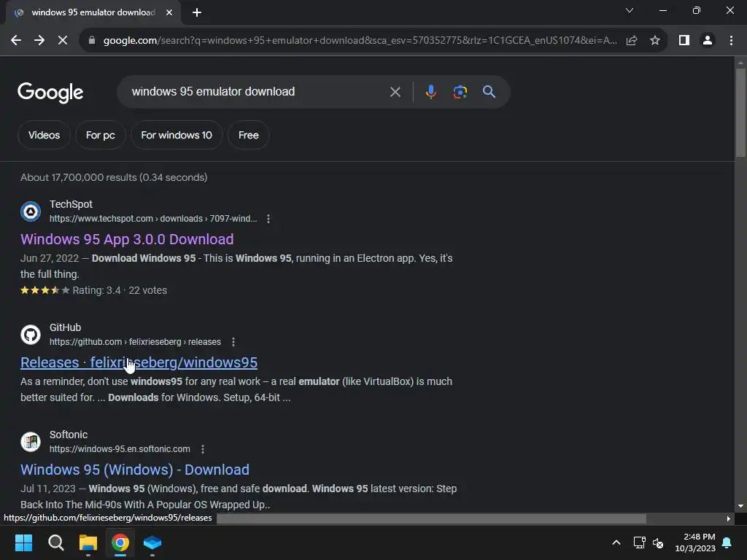
Task: Filter results by Videos
Action: [x=44, y=135]
